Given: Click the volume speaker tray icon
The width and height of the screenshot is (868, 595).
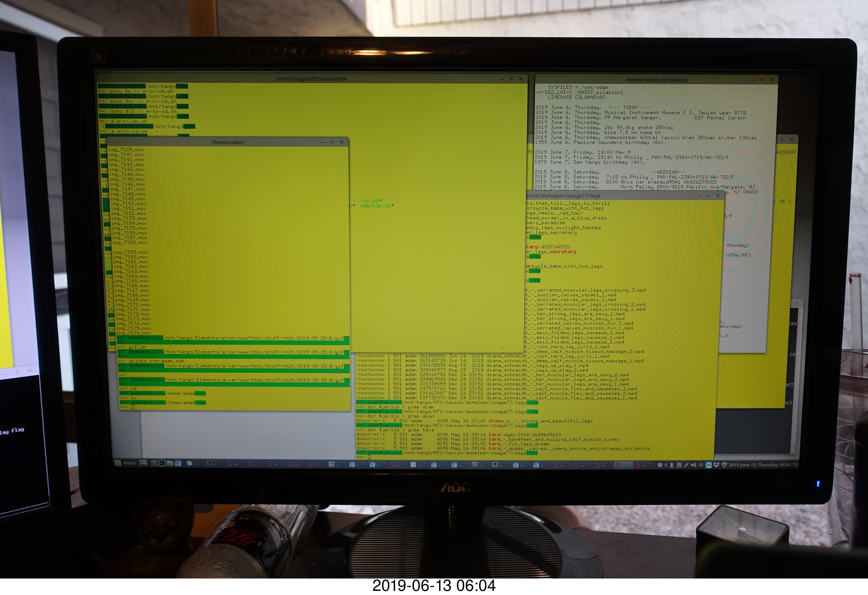Looking at the screenshot, I should pos(694,465).
